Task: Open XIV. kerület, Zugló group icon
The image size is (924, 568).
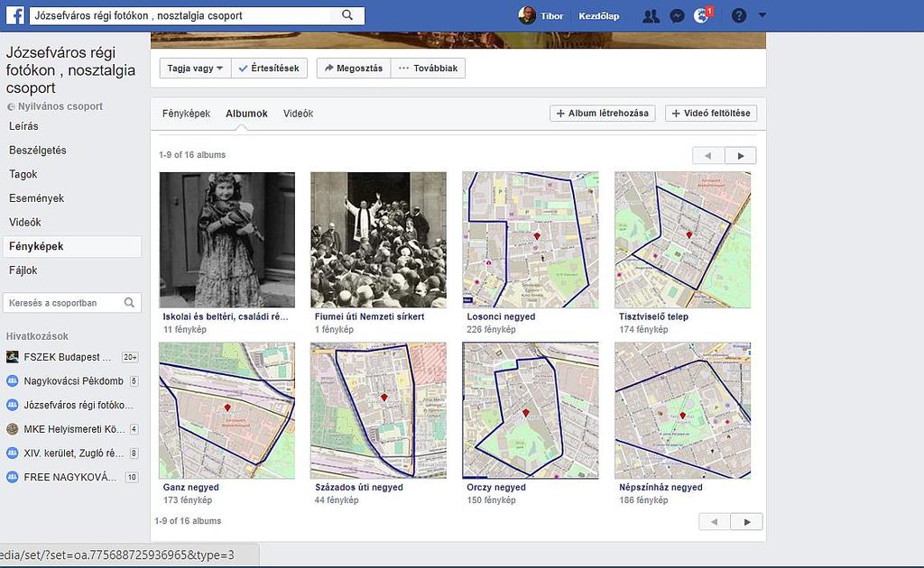Action: pyautogui.click(x=12, y=453)
